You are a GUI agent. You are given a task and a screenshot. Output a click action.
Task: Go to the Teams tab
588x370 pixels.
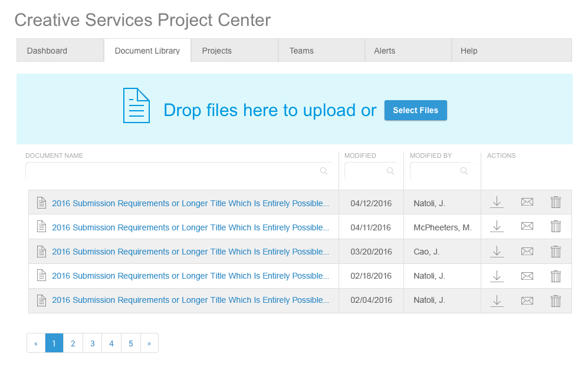point(301,51)
